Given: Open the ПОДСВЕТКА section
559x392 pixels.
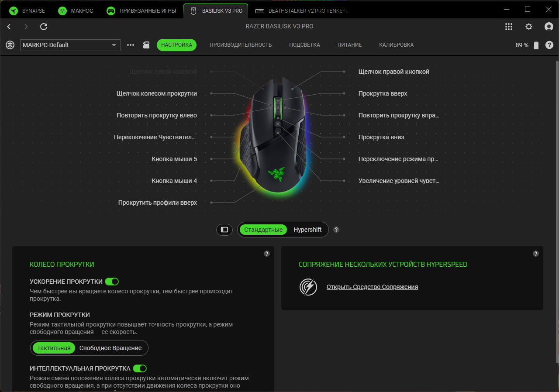Looking at the screenshot, I should 304,45.
